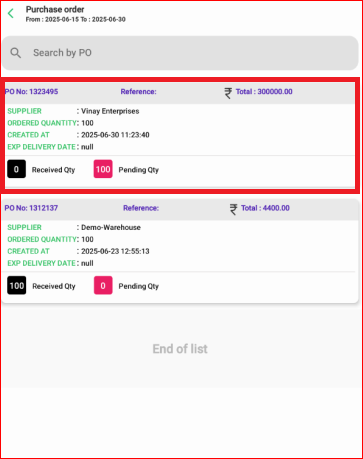Click Reference label on first order
Screen dimensions: 363x459
click(x=138, y=92)
